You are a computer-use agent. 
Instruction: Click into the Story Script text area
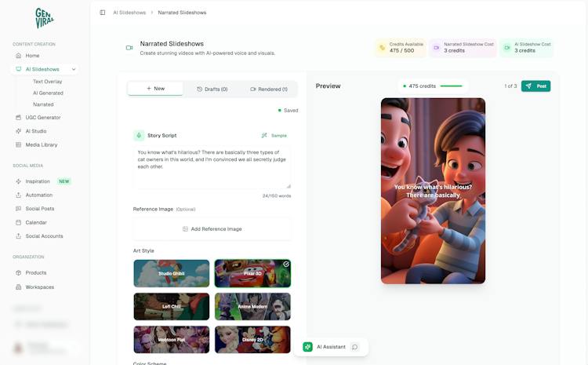click(x=212, y=167)
